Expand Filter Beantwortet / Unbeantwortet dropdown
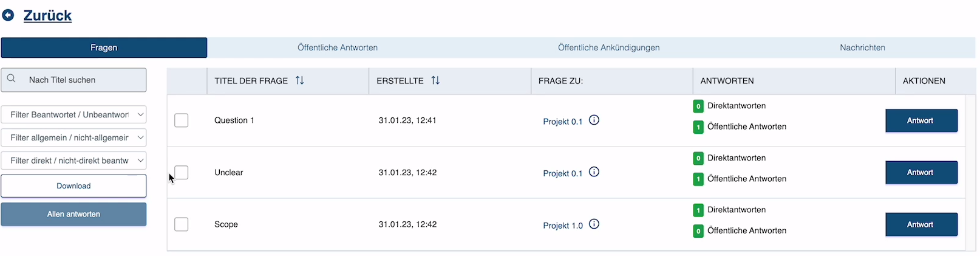Viewport: 980px width, 256px height. point(73,114)
